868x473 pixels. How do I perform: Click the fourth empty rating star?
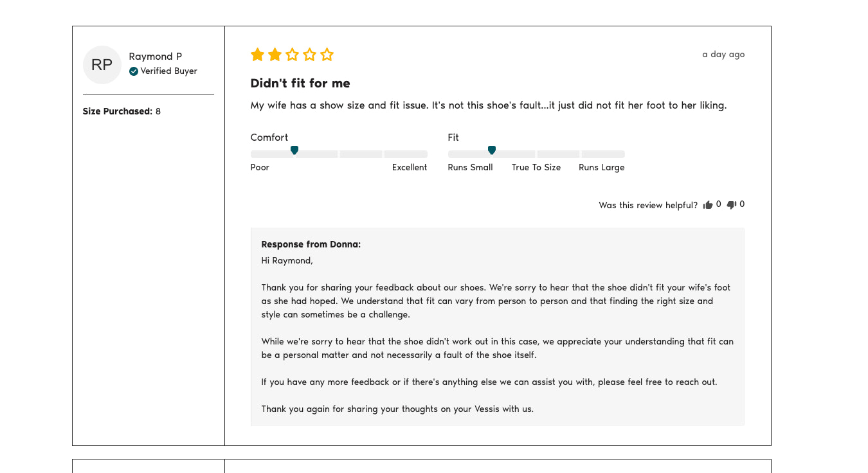pos(309,55)
